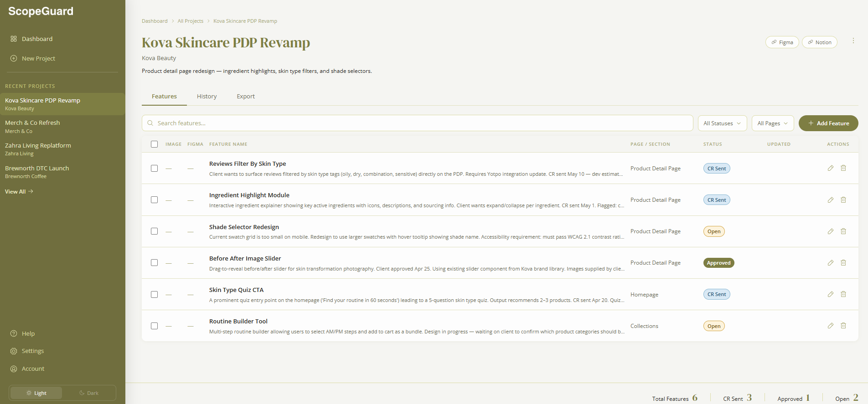This screenshot has width=868, height=404.
Task: Click the View All arrow link
Action: tap(19, 192)
